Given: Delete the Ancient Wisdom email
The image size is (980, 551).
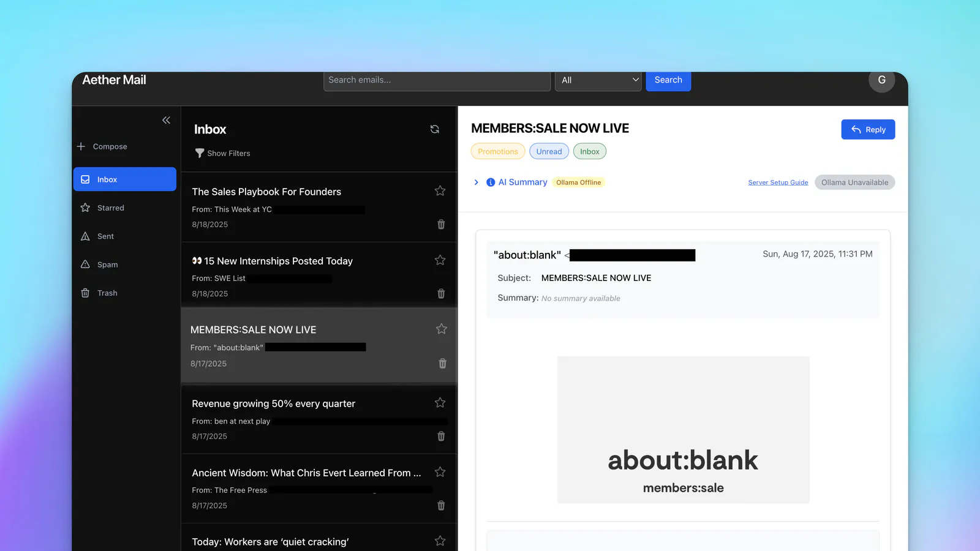Looking at the screenshot, I should [x=441, y=505].
